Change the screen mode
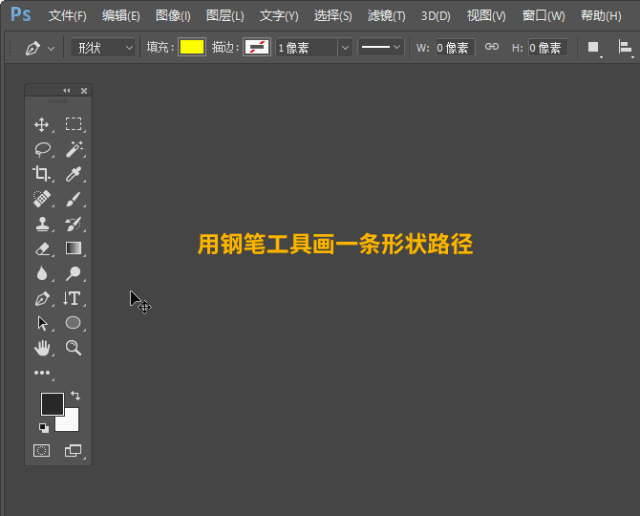This screenshot has width=640, height=516. [x=73, y=451]
